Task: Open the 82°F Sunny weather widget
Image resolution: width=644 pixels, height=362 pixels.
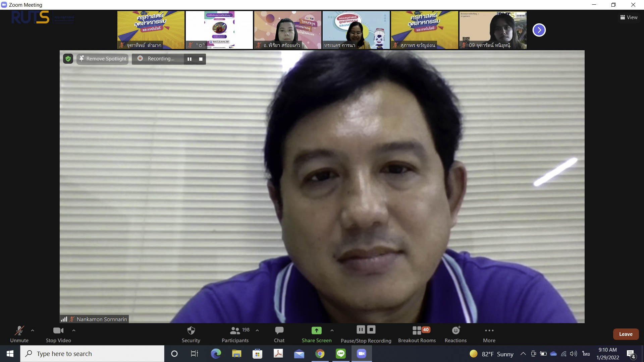Action: click(492, 354)
